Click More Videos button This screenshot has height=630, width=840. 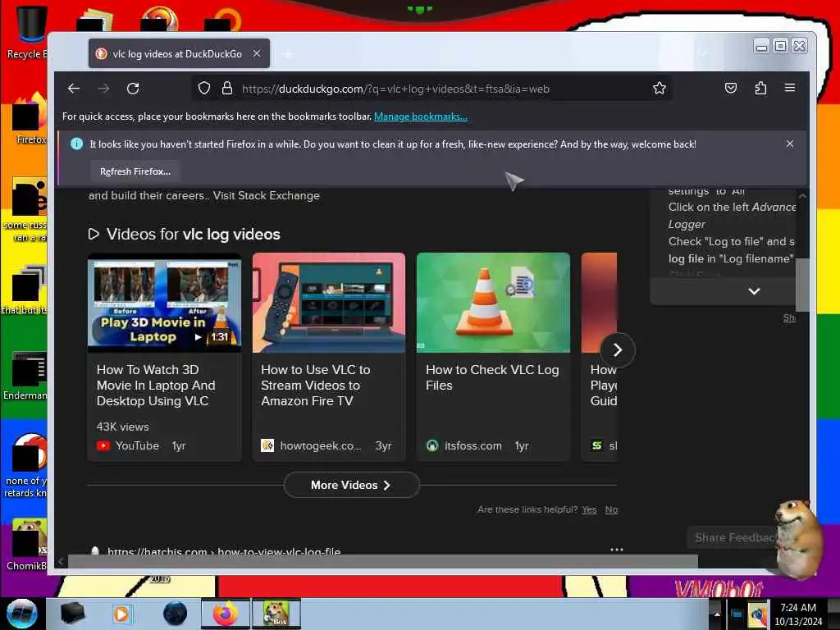coord(351,485)
